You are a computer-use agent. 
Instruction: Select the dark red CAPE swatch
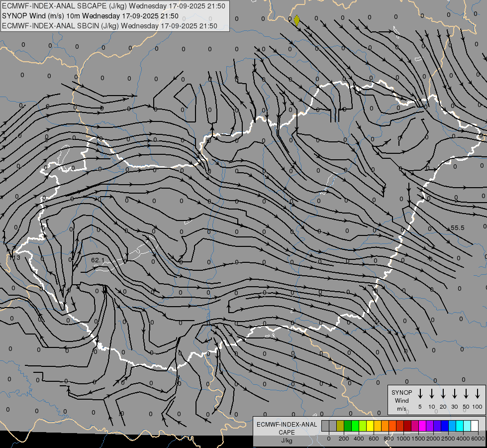coord(408,426)
